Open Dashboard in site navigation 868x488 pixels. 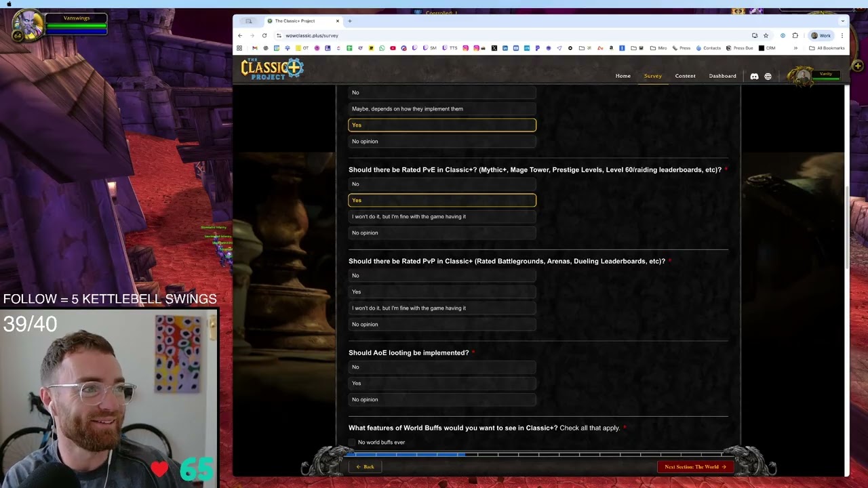point(722,76)
